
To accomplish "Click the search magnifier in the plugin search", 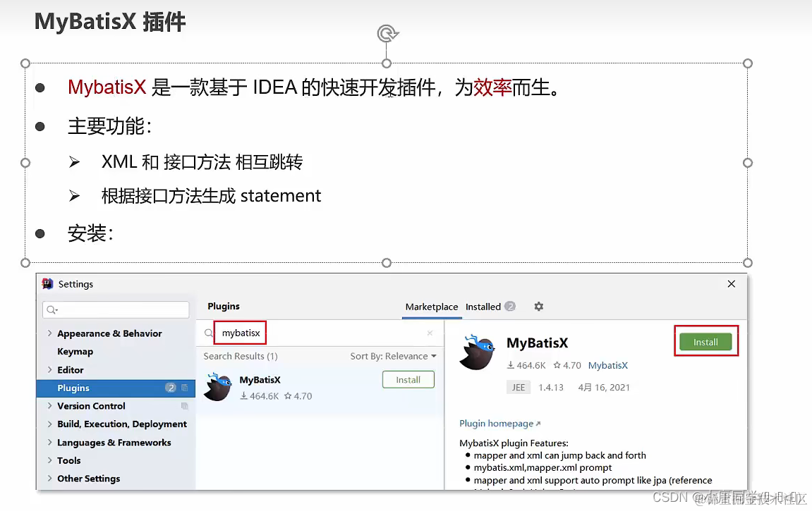I will tap(208, 333).
